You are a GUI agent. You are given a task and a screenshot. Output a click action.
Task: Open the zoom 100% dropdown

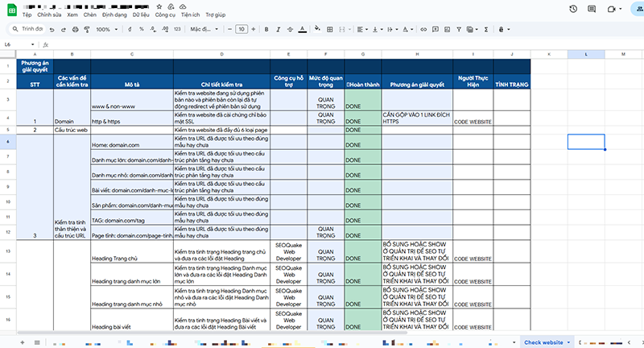tap(107, 29)
